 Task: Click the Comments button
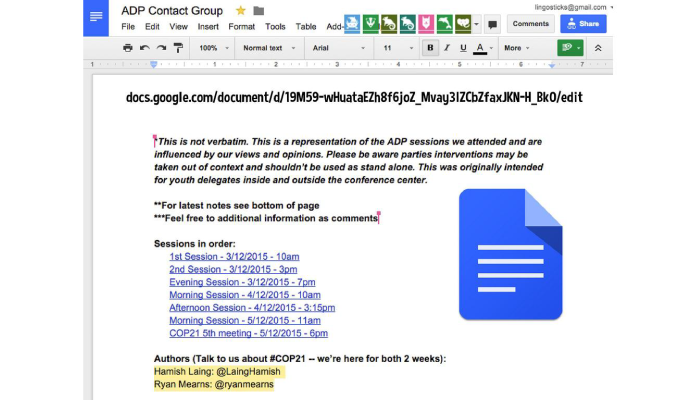[530, 24]
